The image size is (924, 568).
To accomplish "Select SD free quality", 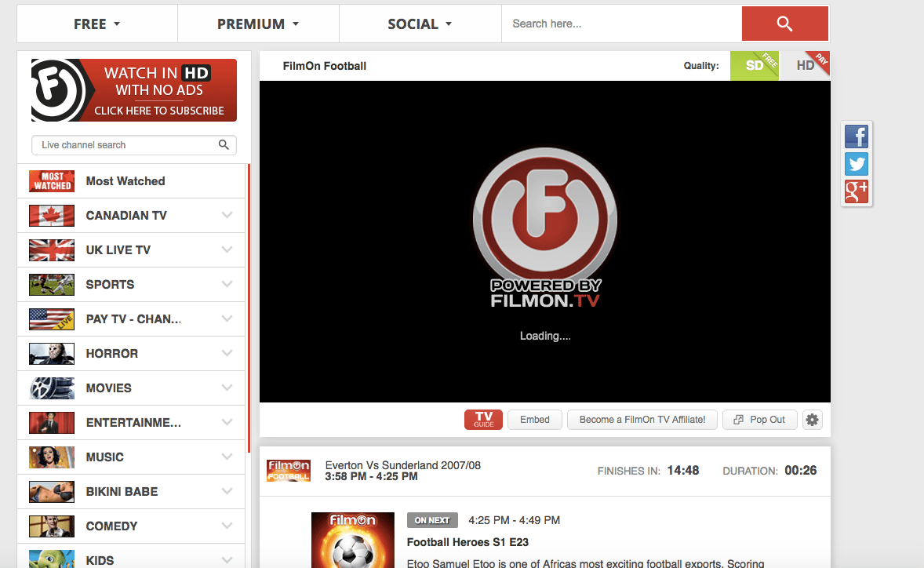I will pyautogui.click(x=755, y=65).
